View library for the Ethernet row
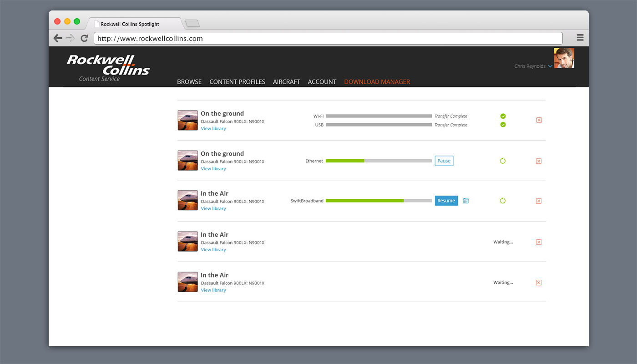This screenshot has width=637, height=364. click(x=213, y=169)
